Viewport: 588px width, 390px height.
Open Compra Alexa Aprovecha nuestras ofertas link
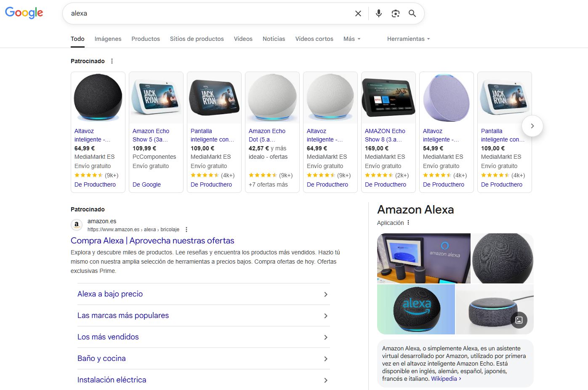[x=152, y=241]
